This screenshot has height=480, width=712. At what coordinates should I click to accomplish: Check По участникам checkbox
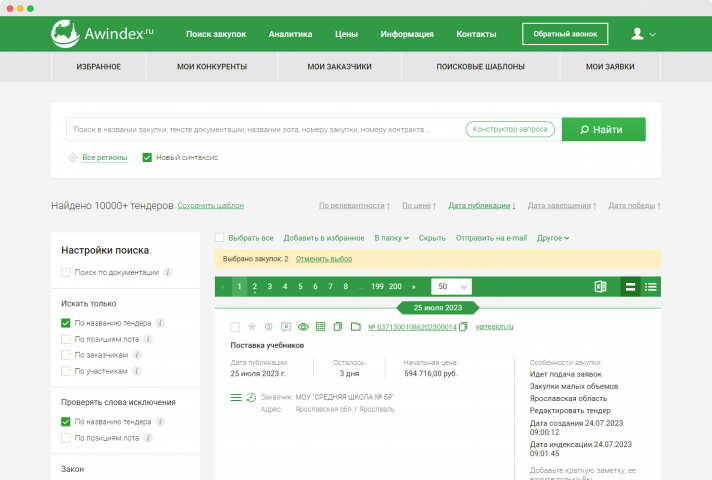point(66,371)
